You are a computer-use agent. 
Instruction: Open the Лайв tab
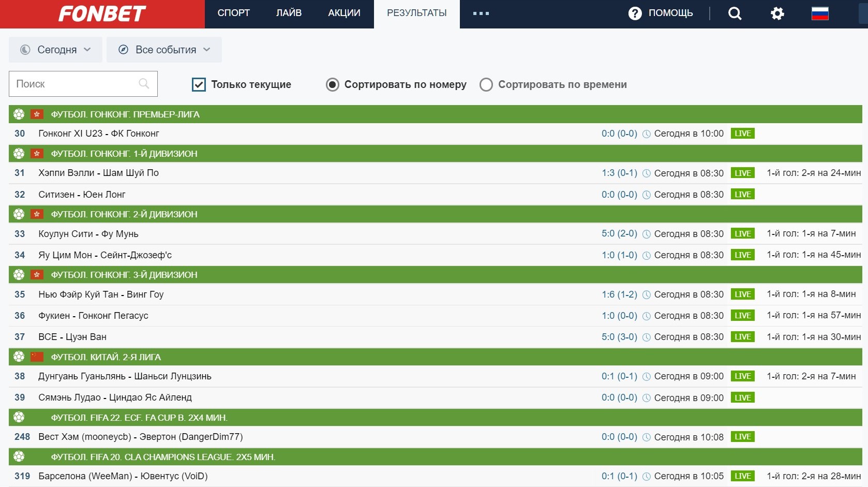coord(289,13)
